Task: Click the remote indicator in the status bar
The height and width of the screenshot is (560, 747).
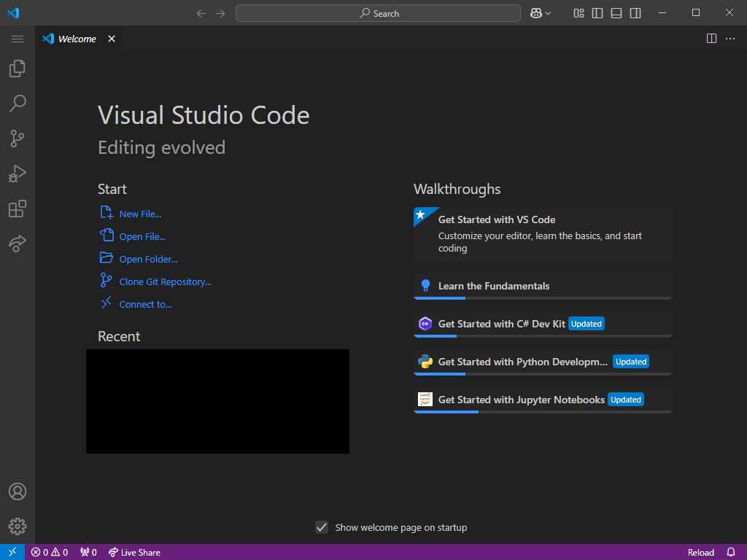Action: 12,552
